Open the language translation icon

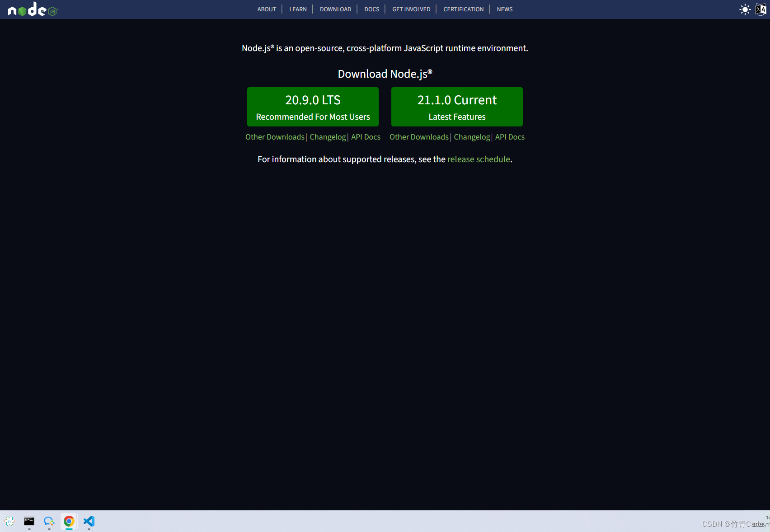[761, 9]
